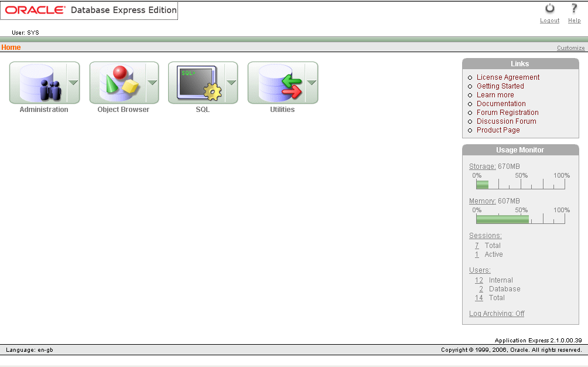This screenshot has width=588, height=367.
Task: Open the Documentation link
Action: [501, 104]
